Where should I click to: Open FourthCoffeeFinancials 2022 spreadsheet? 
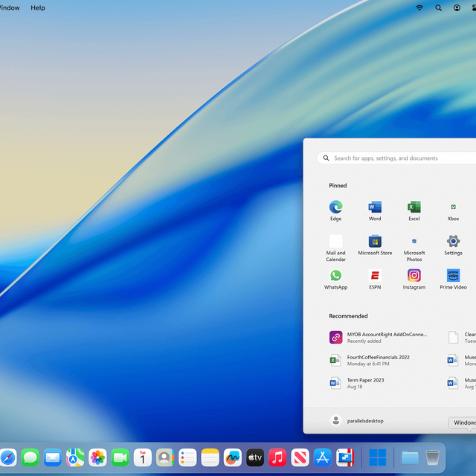[x=370, y=360]
